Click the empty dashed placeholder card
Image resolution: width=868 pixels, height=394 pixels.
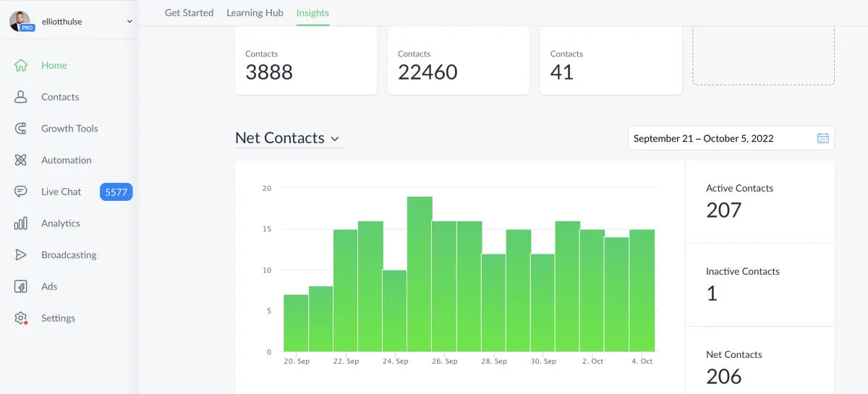[764, 56]
